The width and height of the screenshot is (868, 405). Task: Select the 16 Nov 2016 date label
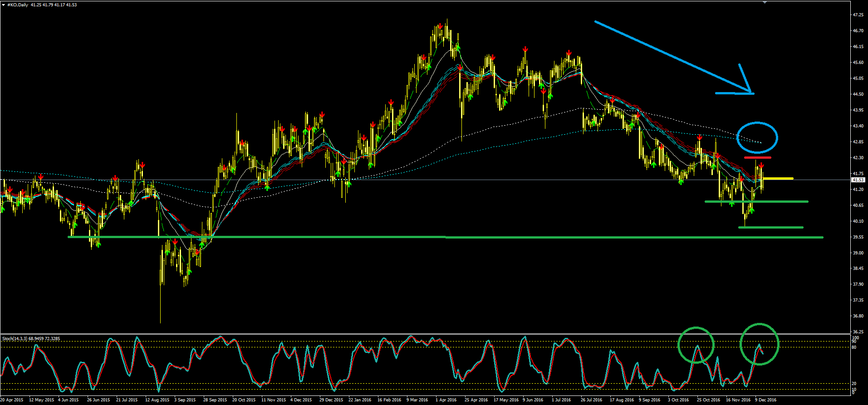pos(738,400)
